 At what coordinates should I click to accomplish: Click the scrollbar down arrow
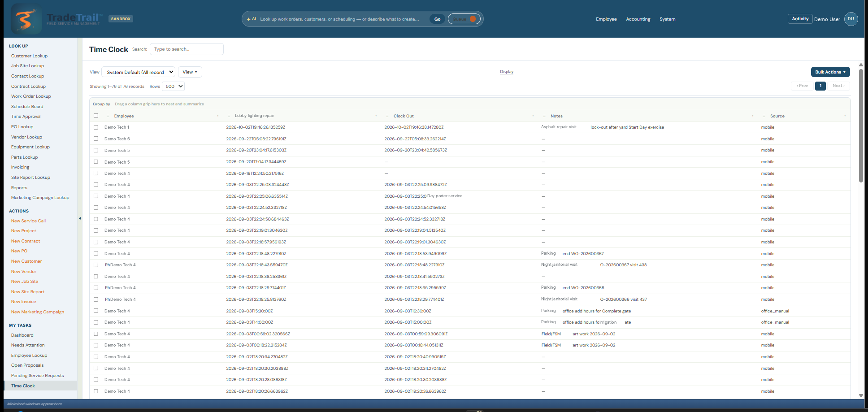coord(861,395)
